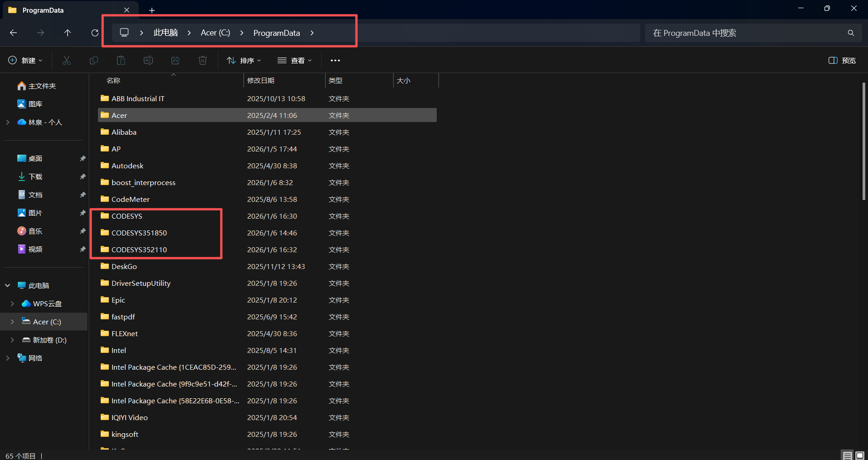
Task: Open 图库 in the sidebar
Action: [35, 104]
